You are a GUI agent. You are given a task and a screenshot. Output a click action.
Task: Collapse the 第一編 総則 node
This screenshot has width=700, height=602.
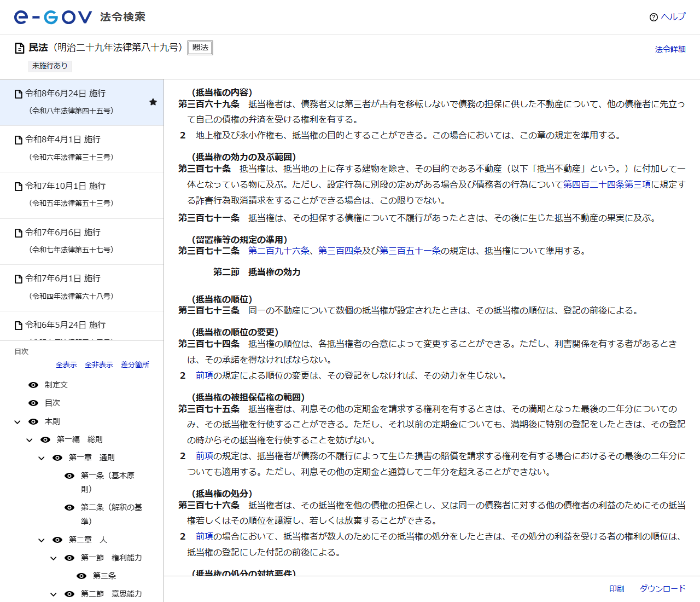point(30,440)
